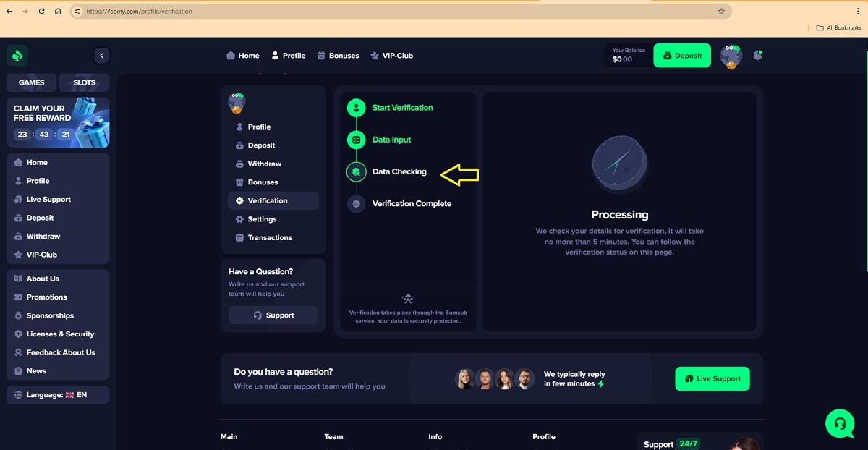The width and height of the screenshot is (868, 450).
Task: Click the Claim Your Free Reward banner
Action: click(58, 122)
